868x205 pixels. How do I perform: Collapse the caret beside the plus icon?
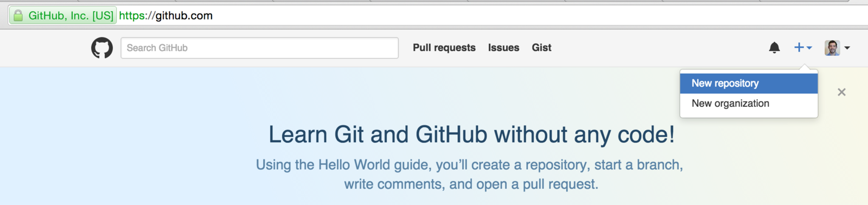[x=809, y=48]
